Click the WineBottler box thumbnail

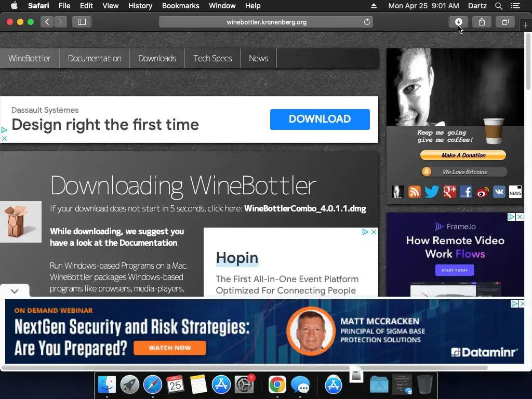click(21, 222)
